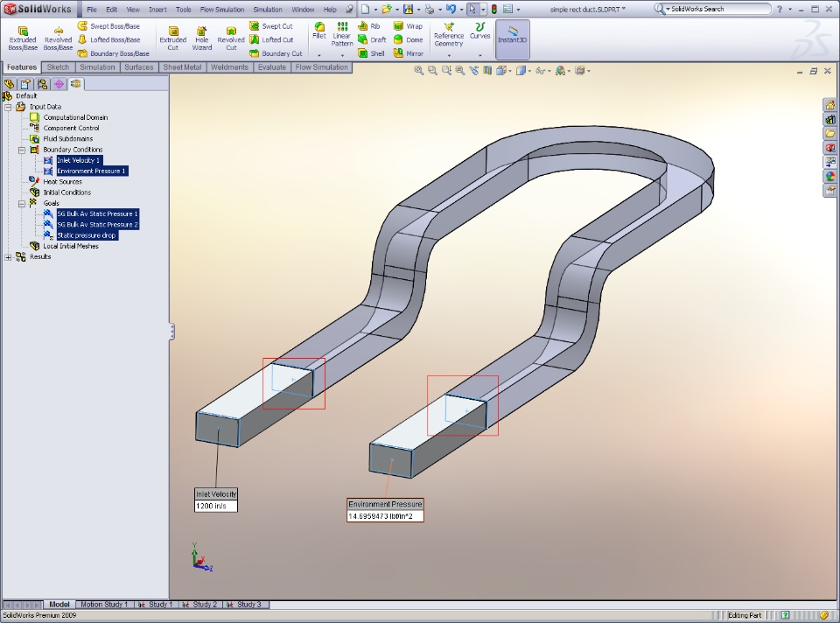
Task: Click Zoom to Area view icon
Action: pos(432,71)
